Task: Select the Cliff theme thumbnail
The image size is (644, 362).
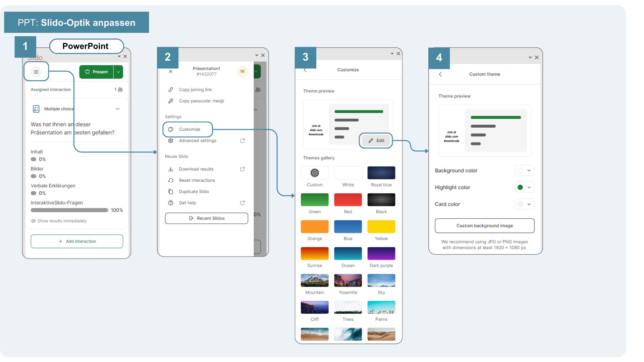Action: pyautogui.click(x=315, y=307)
